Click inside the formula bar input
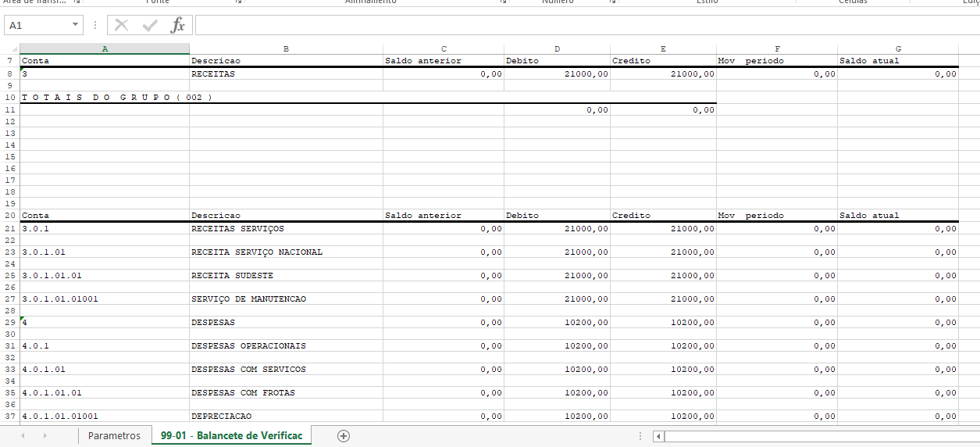This screenshot has height=447, width=980. [x=586, y=25]
